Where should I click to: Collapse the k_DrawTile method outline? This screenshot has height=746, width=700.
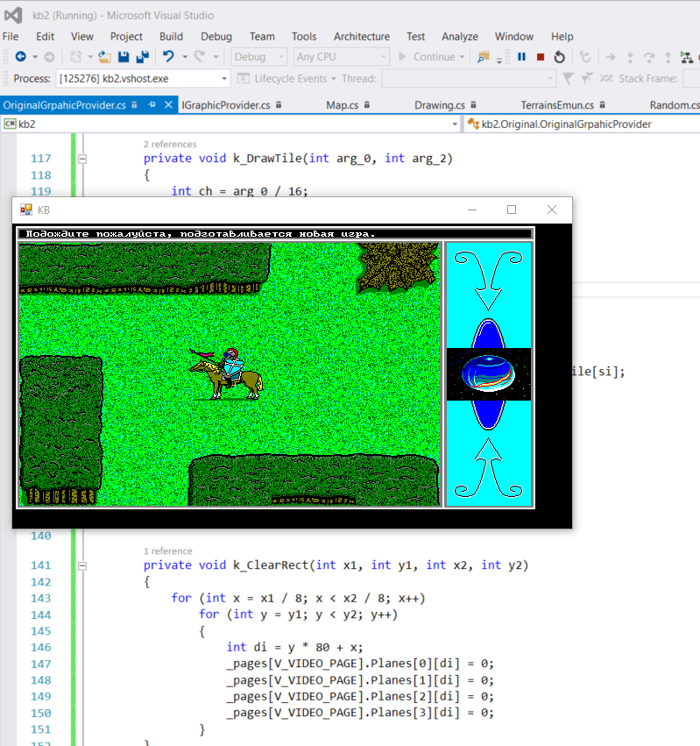(x=82, y=159)
